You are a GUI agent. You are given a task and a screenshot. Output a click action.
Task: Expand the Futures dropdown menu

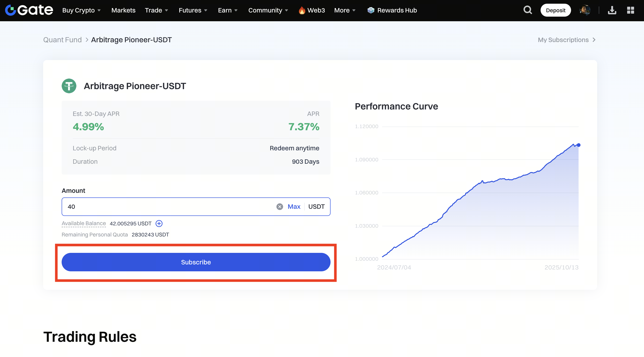pyautogui.click(x=193, y=10)
